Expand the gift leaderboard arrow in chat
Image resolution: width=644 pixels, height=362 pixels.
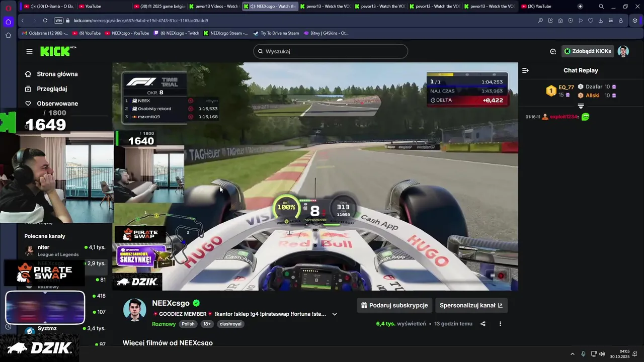[x=581, y=106]
